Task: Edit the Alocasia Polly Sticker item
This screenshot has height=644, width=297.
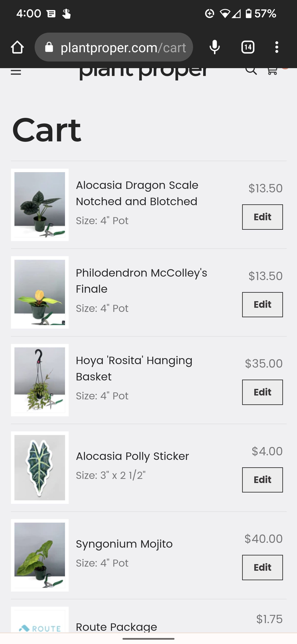Action: (x=262, y=480)
